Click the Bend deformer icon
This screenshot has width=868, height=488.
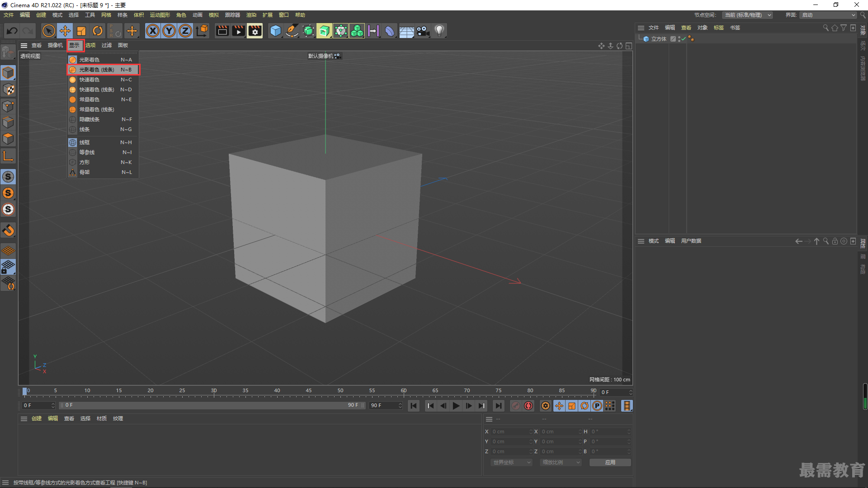click(390, 31)
